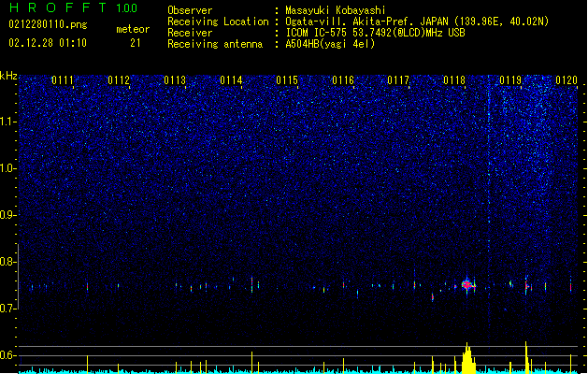Viewport: 588px width, 374px height.
Task: Click time marker 0111
Action: pyautogui.click(x=63, y=80)
